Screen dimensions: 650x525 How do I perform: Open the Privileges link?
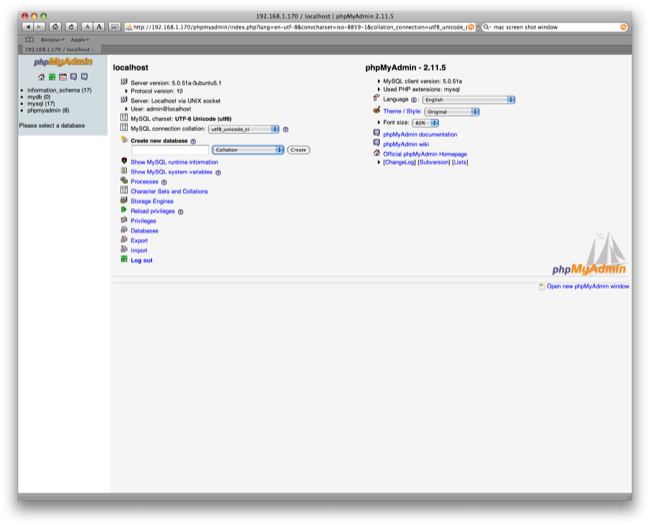click(143, 221)
